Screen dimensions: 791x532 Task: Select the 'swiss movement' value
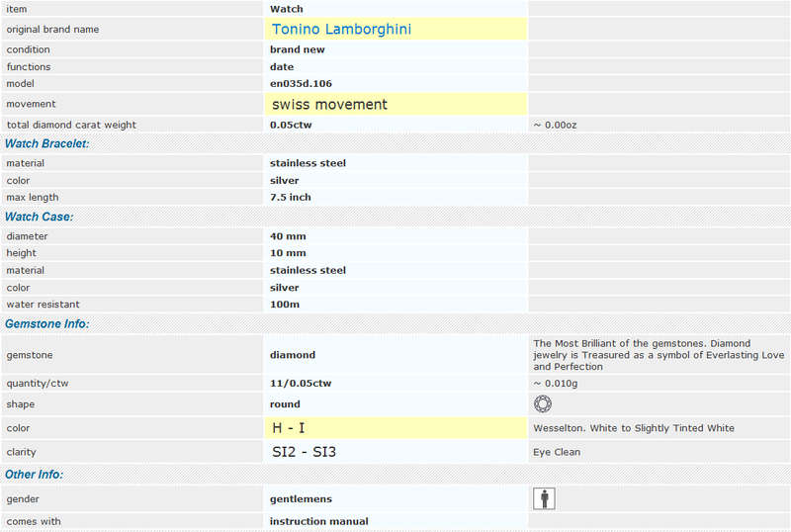[x=329, y=105]
